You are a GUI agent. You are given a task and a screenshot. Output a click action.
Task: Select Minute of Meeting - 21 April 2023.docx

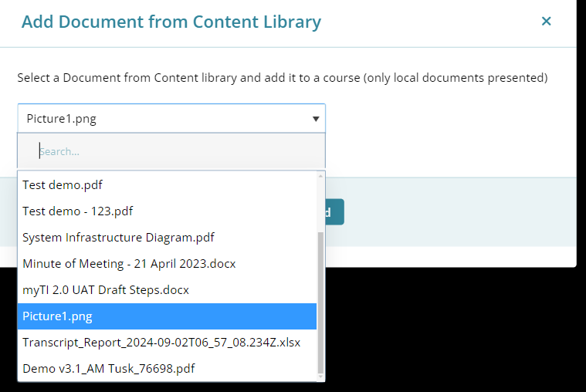coord(129,264)
